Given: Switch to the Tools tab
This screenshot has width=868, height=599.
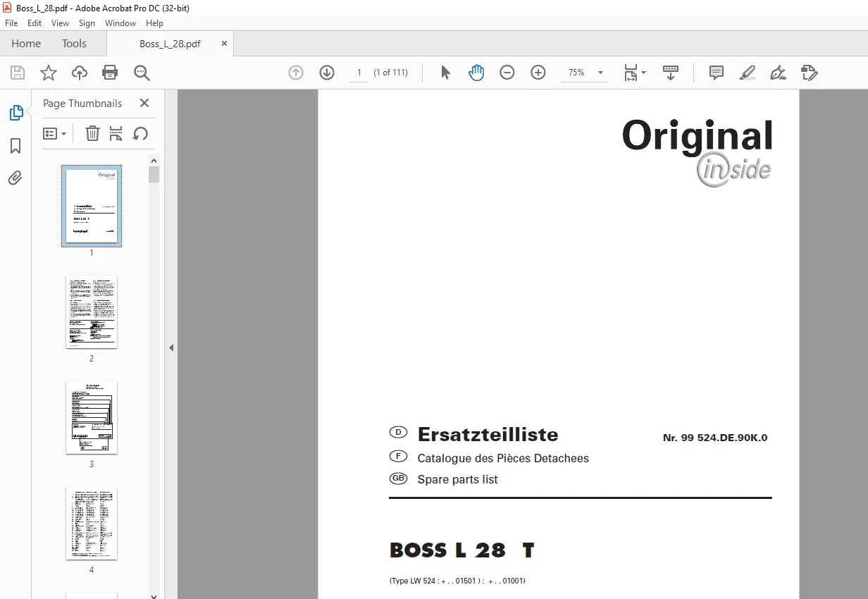Looking at the screenshot, I should click(x=74, y=43).
